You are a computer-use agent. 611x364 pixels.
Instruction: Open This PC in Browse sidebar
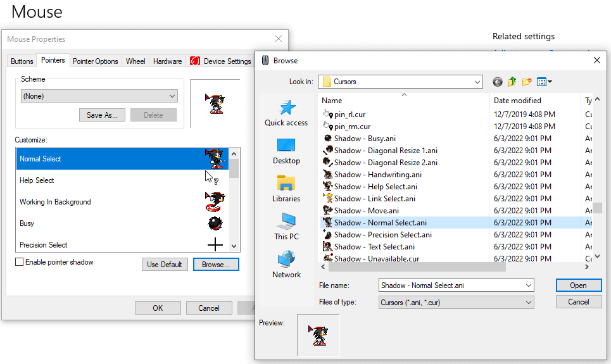click(x=286, y=227)
